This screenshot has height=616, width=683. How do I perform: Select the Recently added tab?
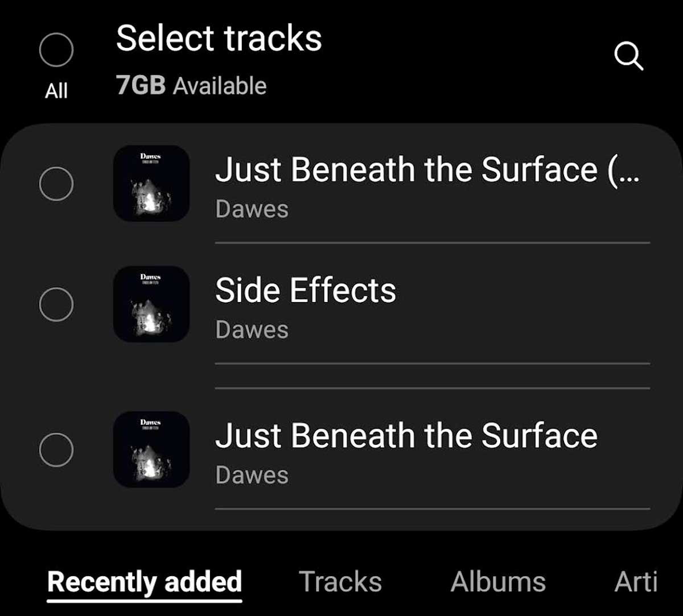click(145, 581)
